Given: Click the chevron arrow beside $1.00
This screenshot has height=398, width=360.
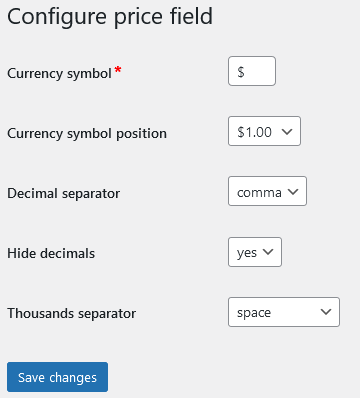Looking at the screenshot, I should pyautogui.click(x=287, y=132).
